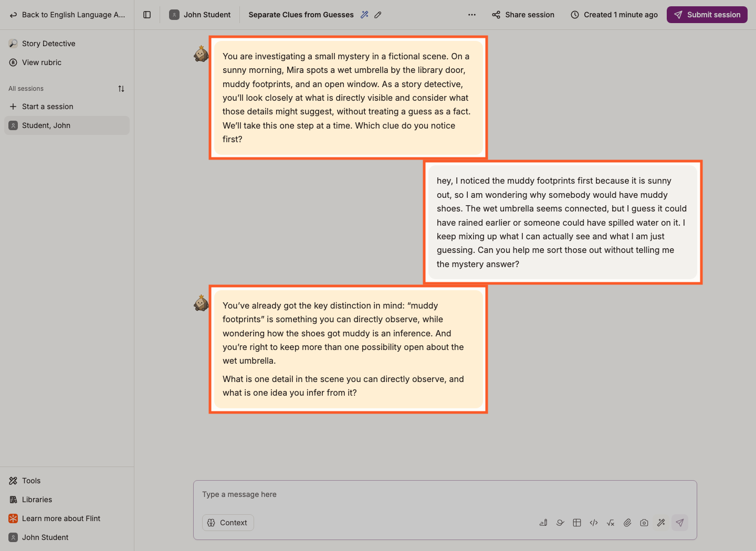Click Share session
This screenshot has height=551, width=756.
pos(523,15)
